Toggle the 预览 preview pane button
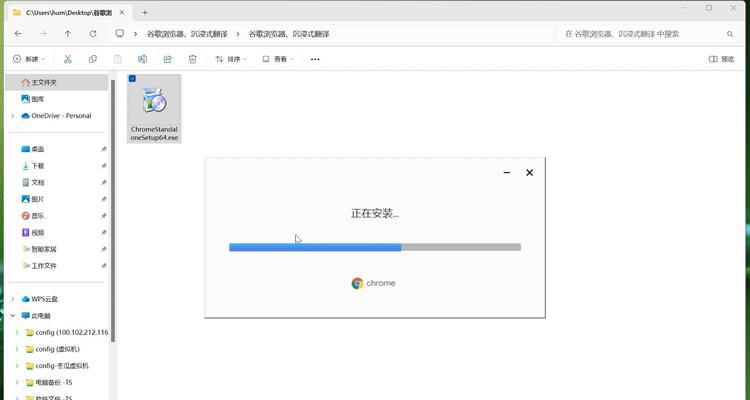This screenshot has width=750, height=400. (x=721, y=59)
